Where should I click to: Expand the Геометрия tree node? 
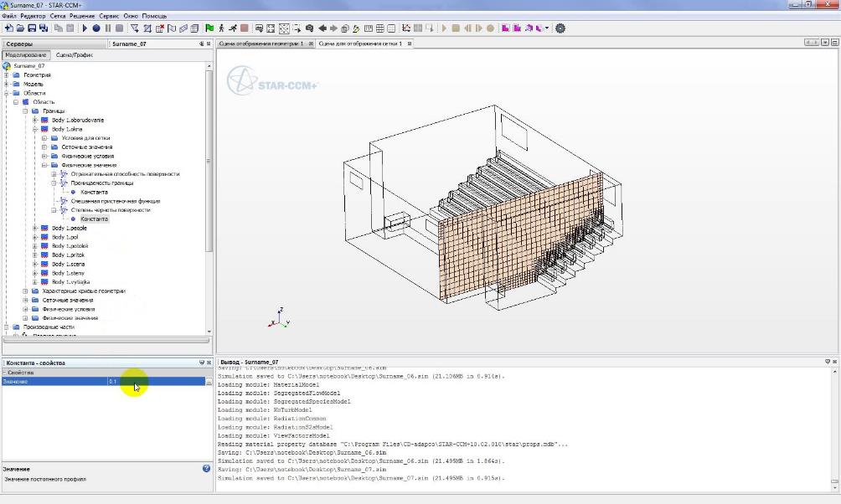pos(7,75)
